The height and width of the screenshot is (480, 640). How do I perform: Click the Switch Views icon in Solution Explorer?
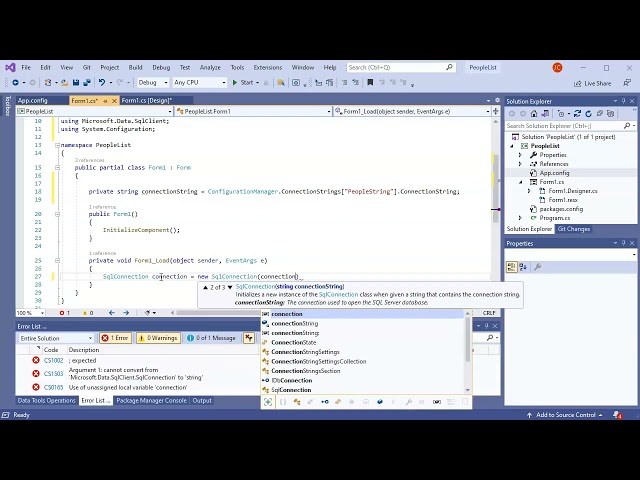click(545, 114)
